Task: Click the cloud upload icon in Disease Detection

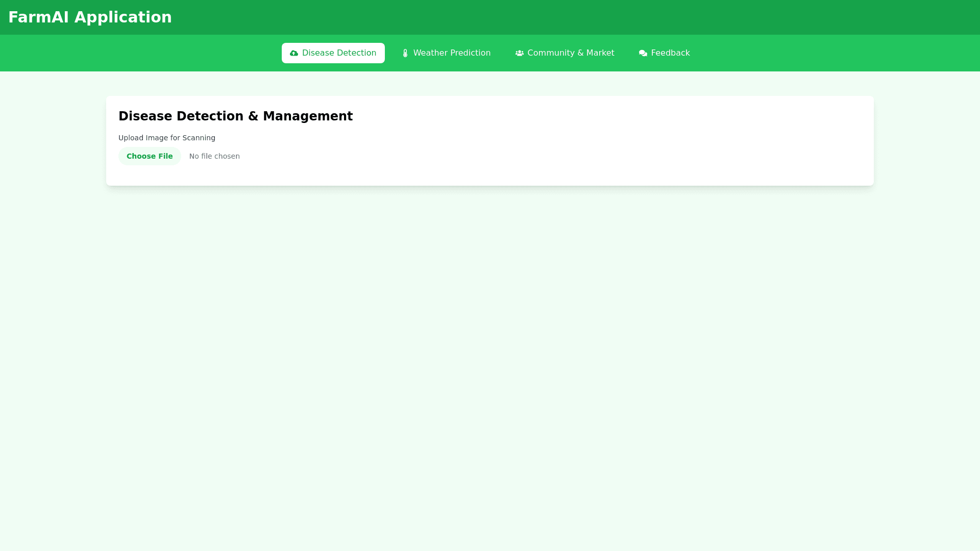Action: click(x=294, y=53)
